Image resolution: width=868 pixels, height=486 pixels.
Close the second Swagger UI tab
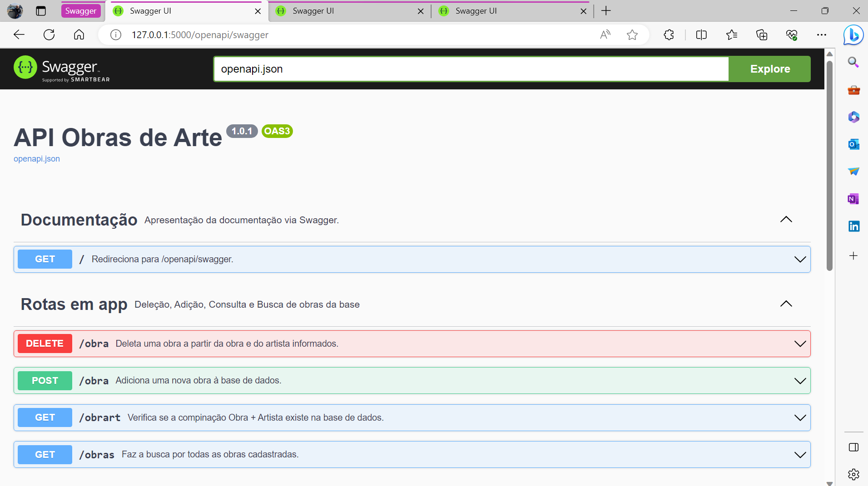[x=421, y=11]
